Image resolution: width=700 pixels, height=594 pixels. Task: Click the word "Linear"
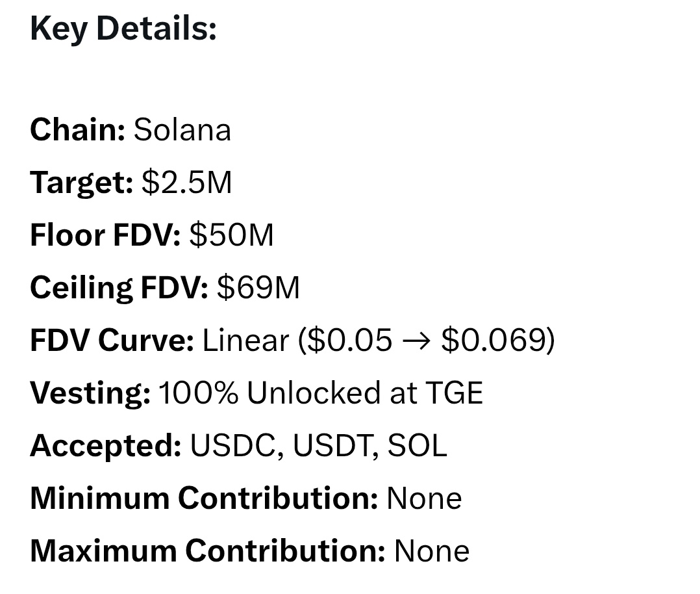tap(245, 341)
